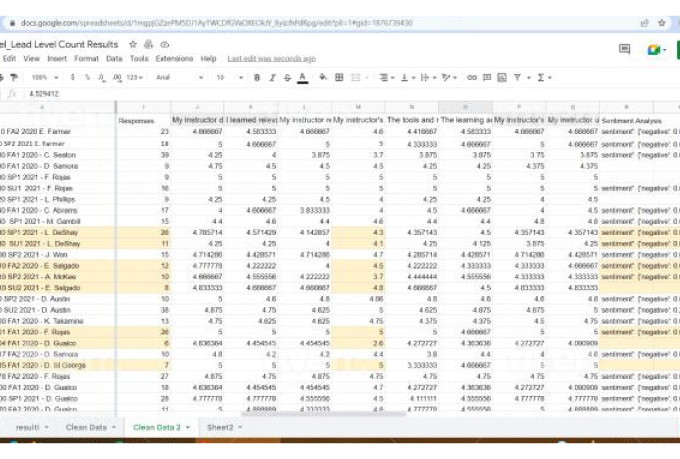The height and width of the screenshot is (459, 680).
Task: Open the Clean Data 2 tab dropdown arrow
Action: point(188,427)
